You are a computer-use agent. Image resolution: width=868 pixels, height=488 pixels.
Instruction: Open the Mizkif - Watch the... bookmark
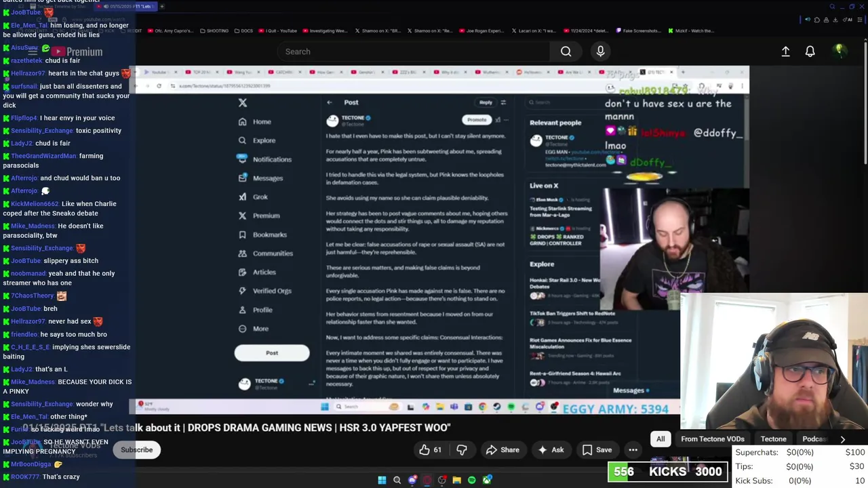690,30
